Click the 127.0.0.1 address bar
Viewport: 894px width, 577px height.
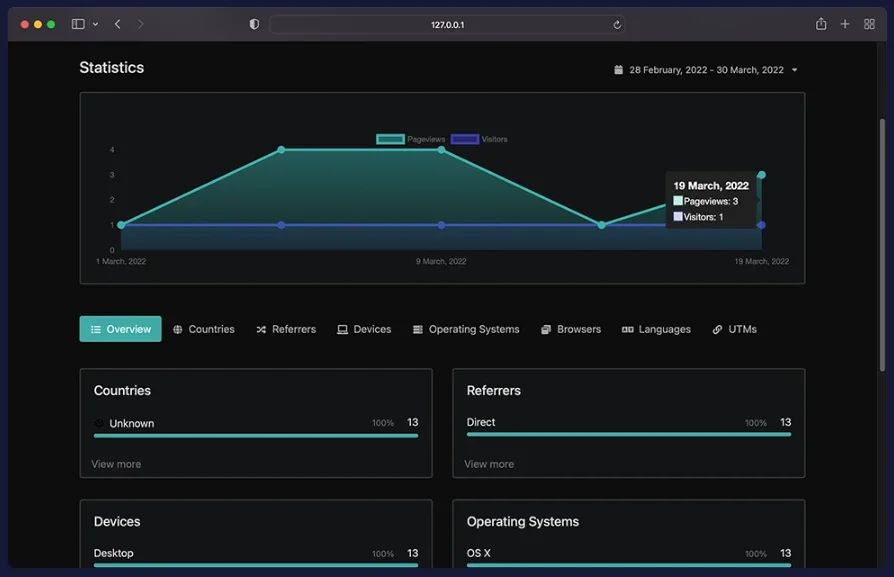pos(447,25)
